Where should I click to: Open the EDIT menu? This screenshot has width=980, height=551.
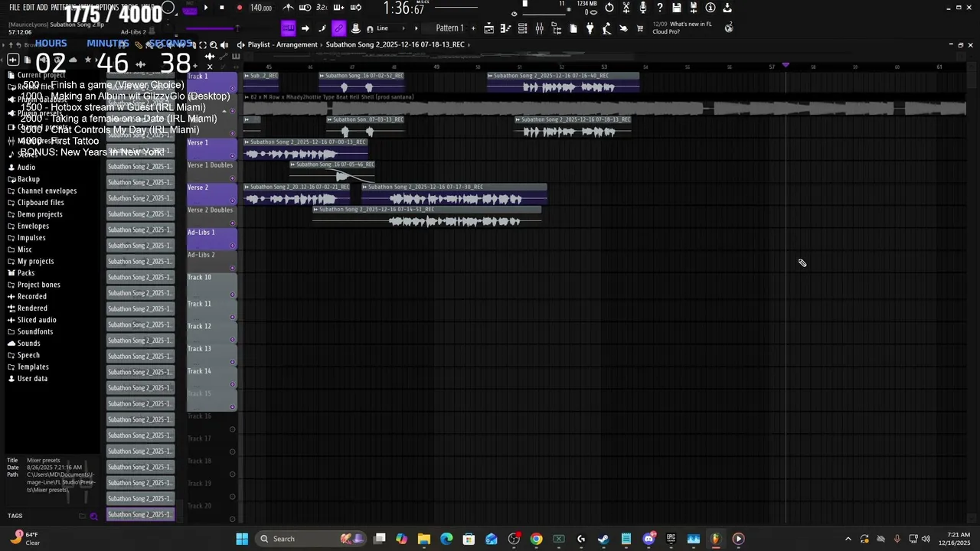click(28, 7)
